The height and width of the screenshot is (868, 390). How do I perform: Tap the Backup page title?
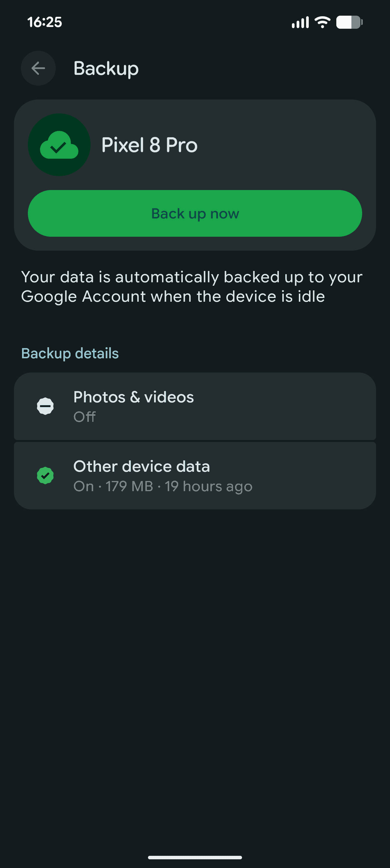point(106,68)
